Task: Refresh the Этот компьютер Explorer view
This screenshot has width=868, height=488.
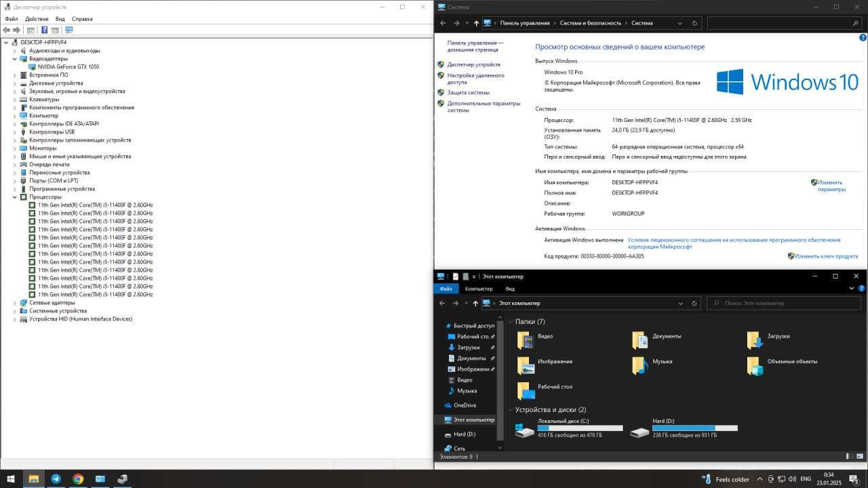Action: pos(694,303)
